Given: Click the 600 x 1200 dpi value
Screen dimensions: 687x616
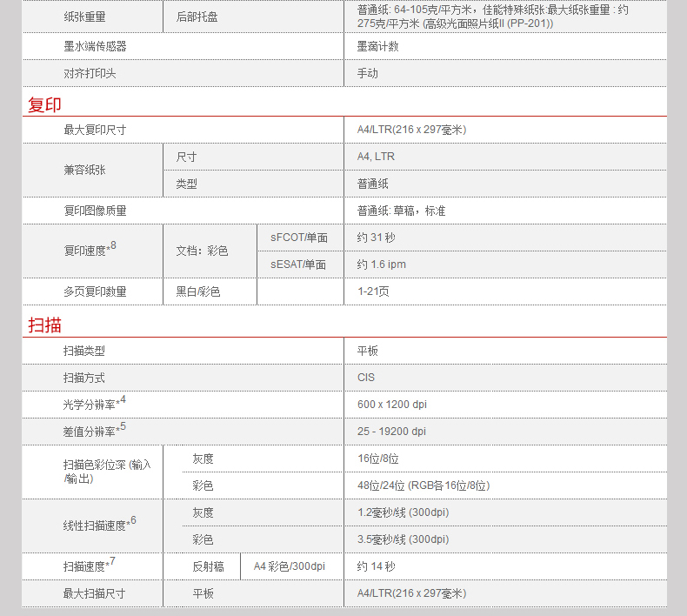Looking at the screenshot, I should [x=391, y=405].
